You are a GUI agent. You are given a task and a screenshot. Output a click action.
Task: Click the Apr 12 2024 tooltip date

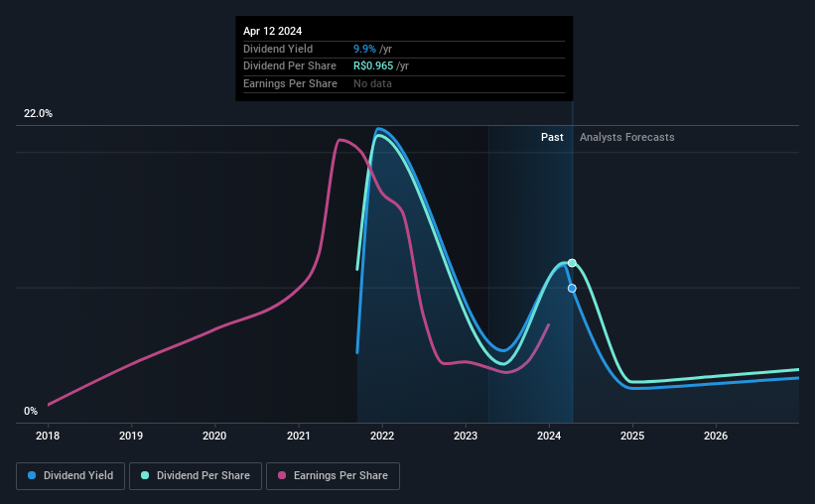pos(272,31)
